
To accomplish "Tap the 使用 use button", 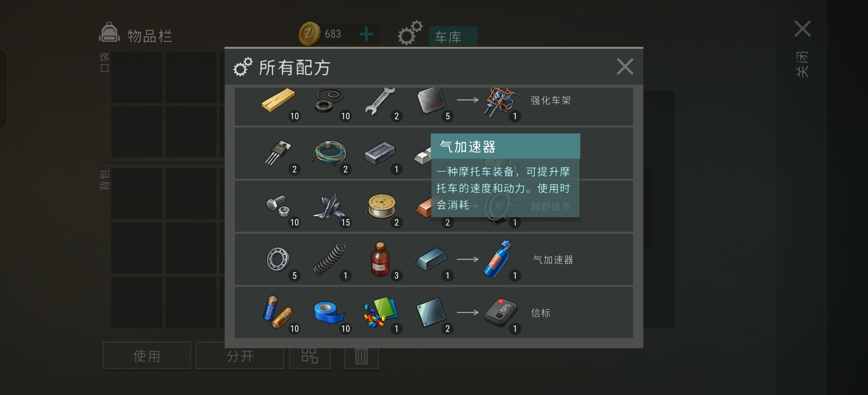I will pos(146,356).
